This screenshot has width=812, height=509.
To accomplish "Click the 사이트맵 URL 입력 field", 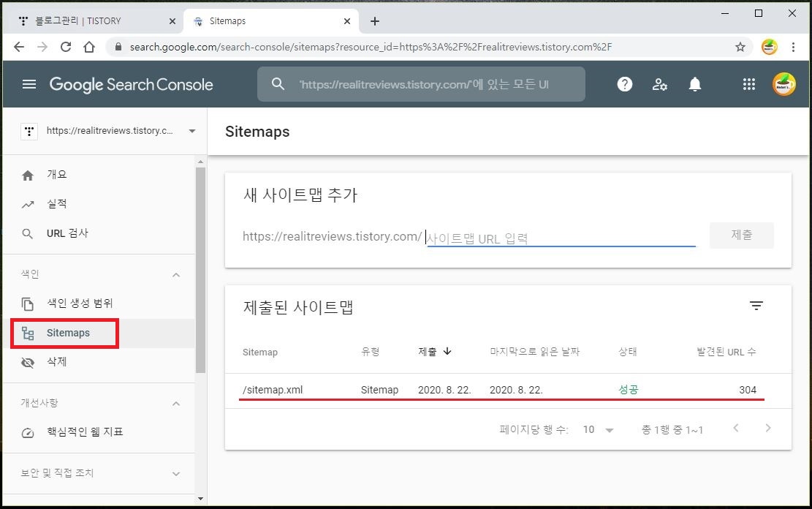I will tap(561, 238).
